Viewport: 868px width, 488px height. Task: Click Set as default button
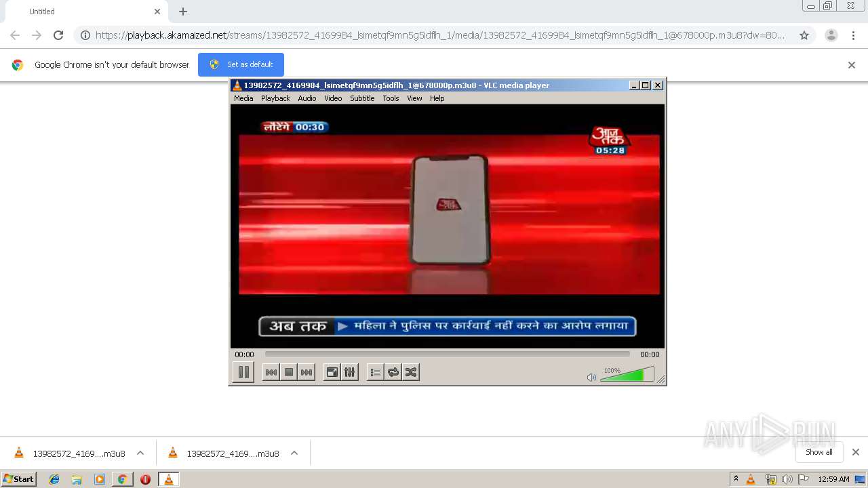[241, 64]
